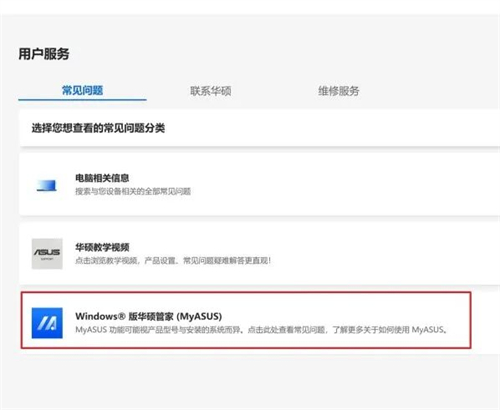Screen dimensions: 500x410
Task: Click the laptop icon for 电脑相关信息
Action: 47,185
